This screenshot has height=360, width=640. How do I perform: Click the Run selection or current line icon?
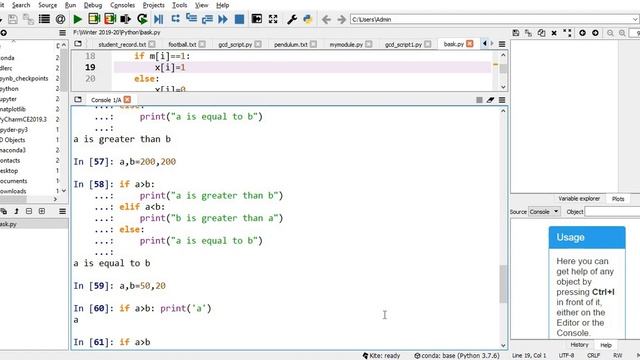126,19
